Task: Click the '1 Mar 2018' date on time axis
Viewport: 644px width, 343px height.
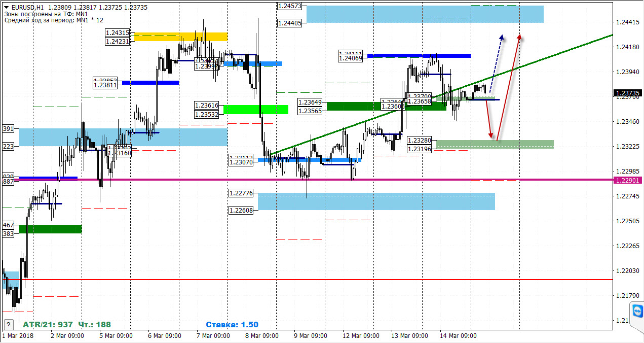Action: (x=17, y=336)
